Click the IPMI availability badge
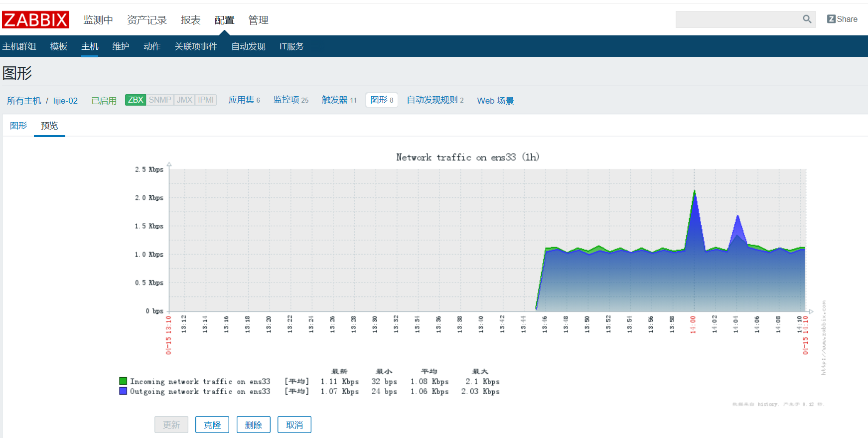Viewport: 868px width, 438px height. click(x=206, y=100)
